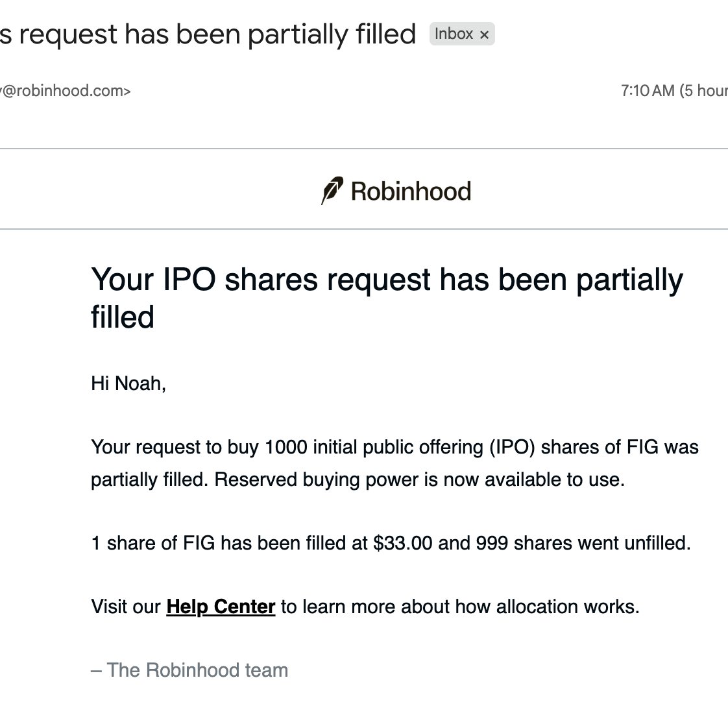
Task: Click 'The Robinhood team' signature
Action: (x=197, y=670)
